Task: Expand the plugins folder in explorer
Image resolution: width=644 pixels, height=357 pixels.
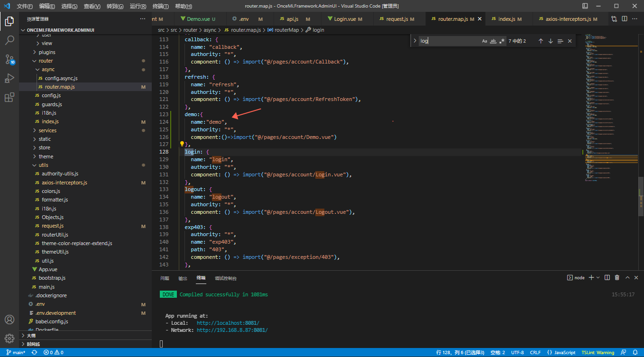Action: click(x=47, y=52)
